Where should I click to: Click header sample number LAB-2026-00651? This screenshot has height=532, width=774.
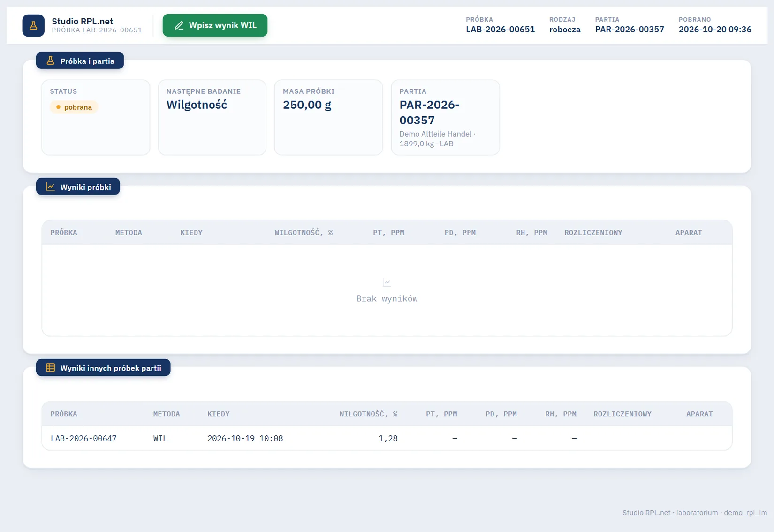pyautogui.click(x=500, y=29)
